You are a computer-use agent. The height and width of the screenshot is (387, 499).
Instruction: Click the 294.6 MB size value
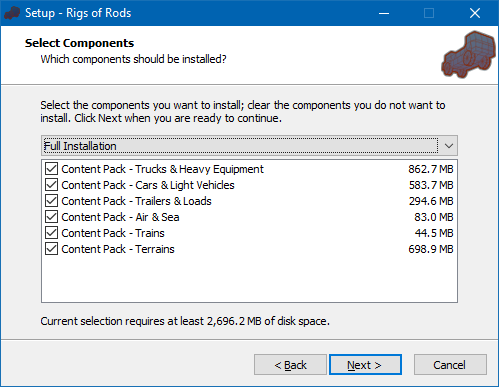431,201
